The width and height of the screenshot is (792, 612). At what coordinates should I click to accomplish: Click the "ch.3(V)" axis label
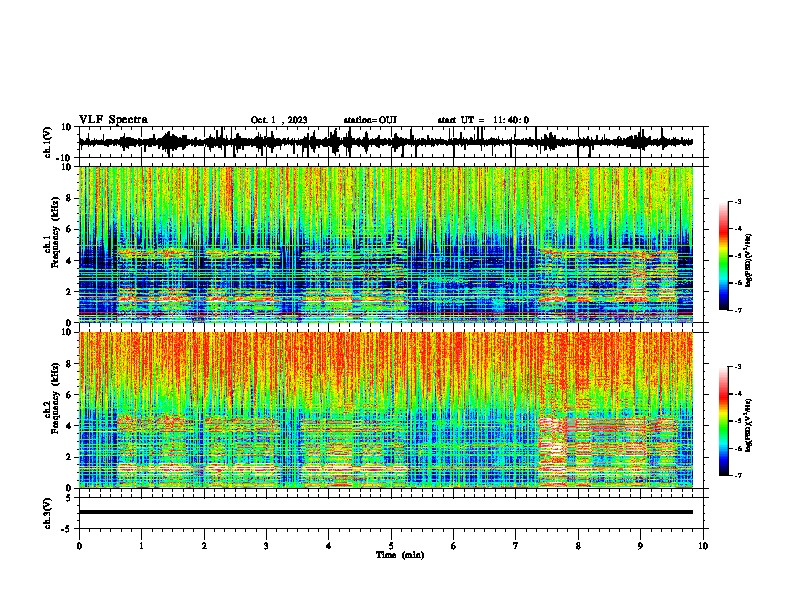pyautogui.click(x=48, y=513)
